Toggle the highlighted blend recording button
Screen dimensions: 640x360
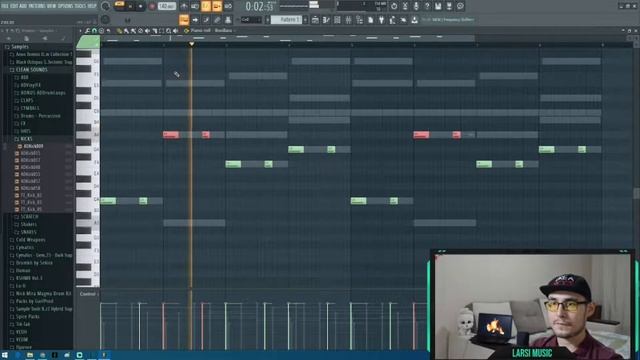217,6
